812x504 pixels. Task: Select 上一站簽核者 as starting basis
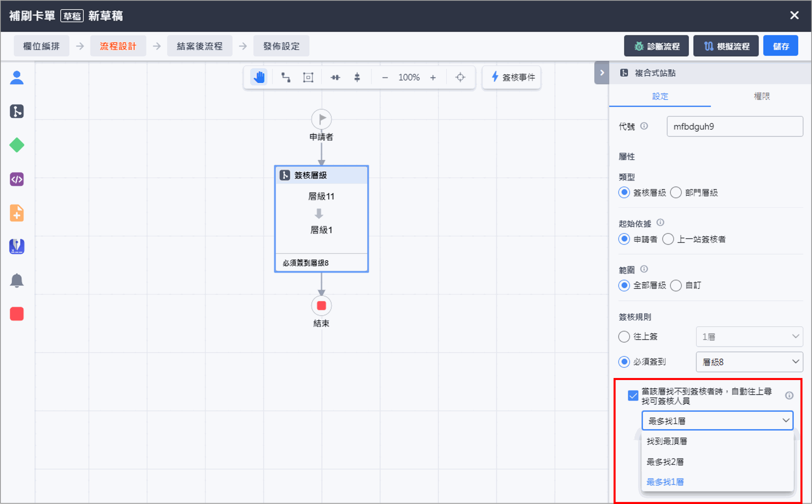pos(668,239)
